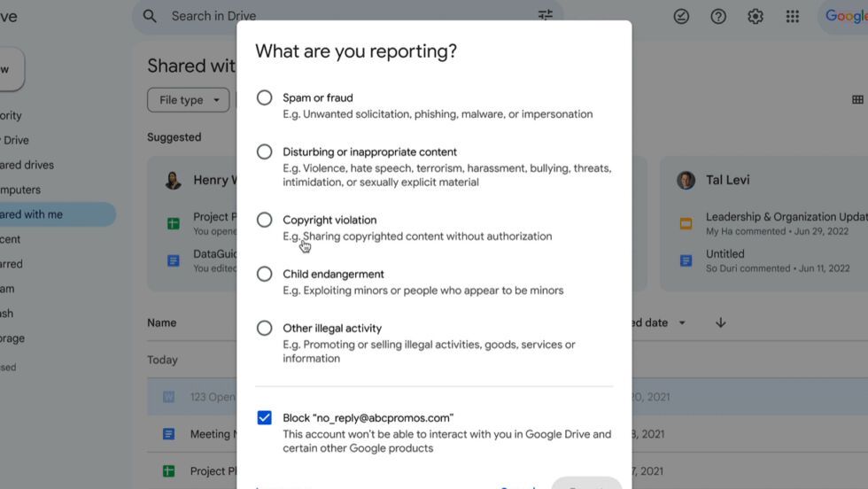
Task: Click the Sheets icon of Project Pl row
Action: click(x=168, y=470)
